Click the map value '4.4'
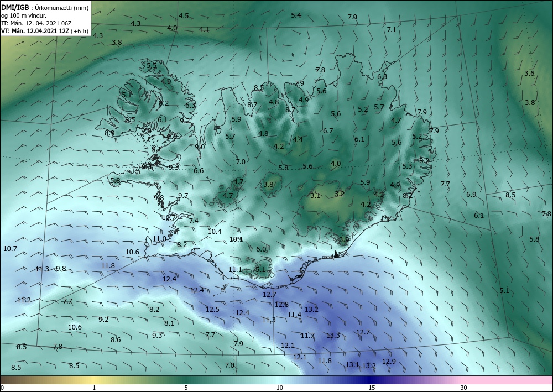553x392 pixels. point(298,139)
